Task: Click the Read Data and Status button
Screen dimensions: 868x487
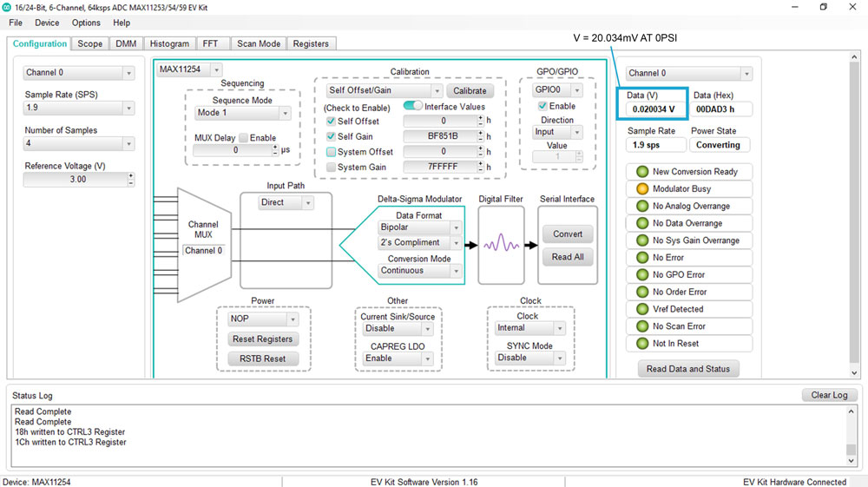Action: click(x=688, y=369)
